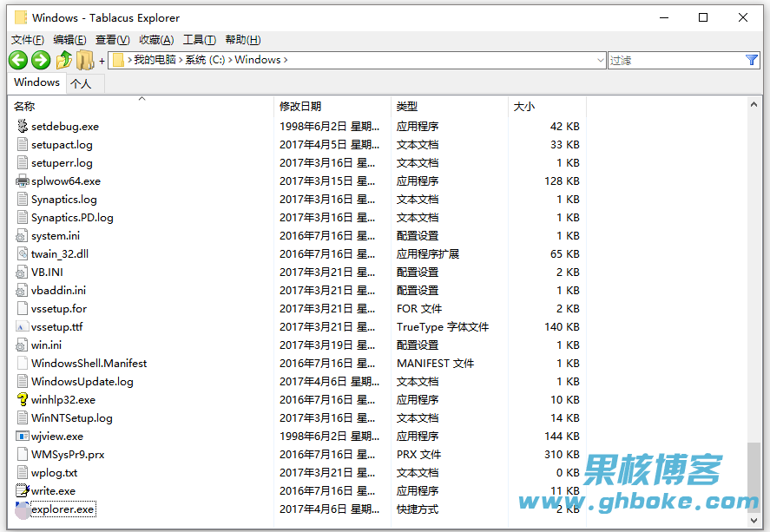
Task: Go forward with green right arrow
Action: click(41, 61)
